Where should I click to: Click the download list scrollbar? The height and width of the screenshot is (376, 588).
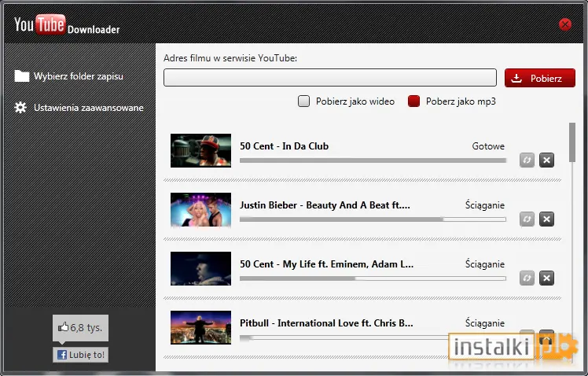pyautogui.click(x=571, y=142)
